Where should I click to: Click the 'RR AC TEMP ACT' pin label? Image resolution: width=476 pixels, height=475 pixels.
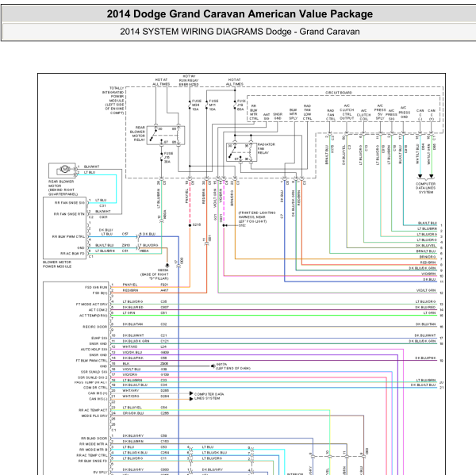93,410
